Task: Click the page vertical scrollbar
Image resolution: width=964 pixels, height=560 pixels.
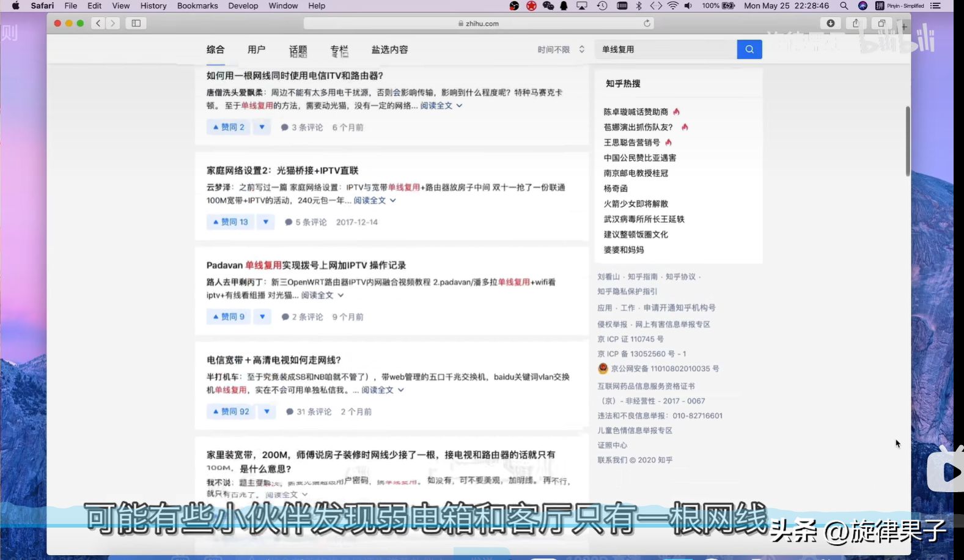Action: [x=908, y=141]
